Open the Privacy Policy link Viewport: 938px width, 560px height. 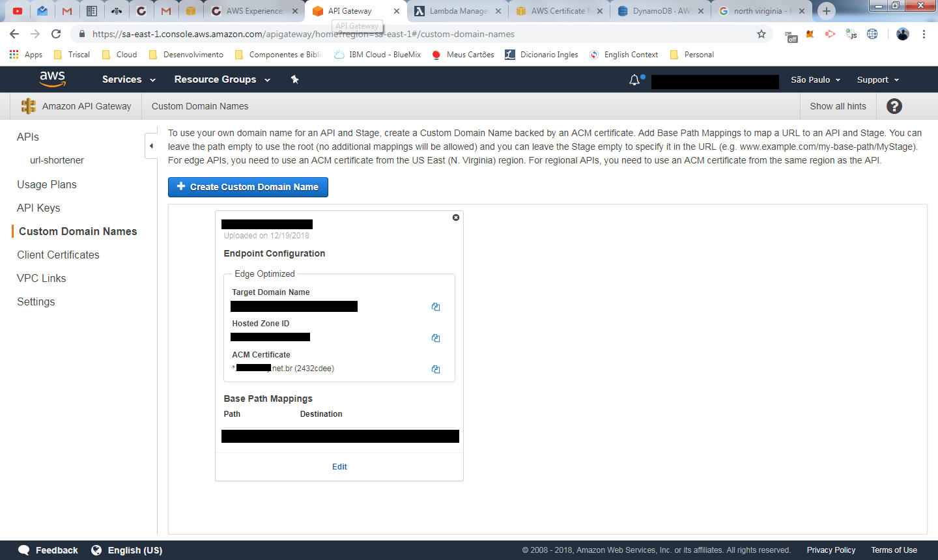(831, 550)
